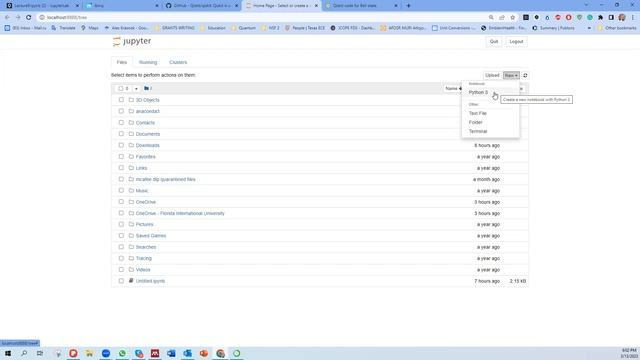Open the Documents folder link
The height and width of the screenshot is (360, 640).
coord(148,134)
